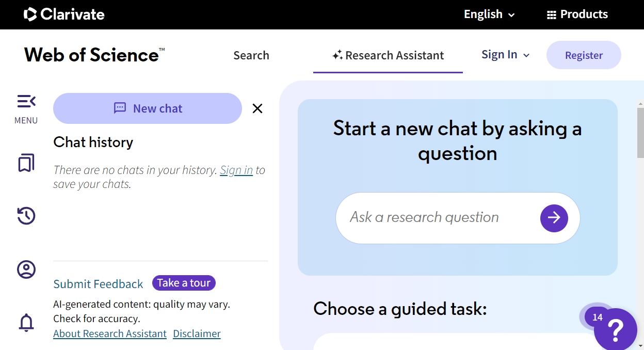Click the Take a tour button
Viewport: 644px width, 350px height.
click(x=184, y=283)
